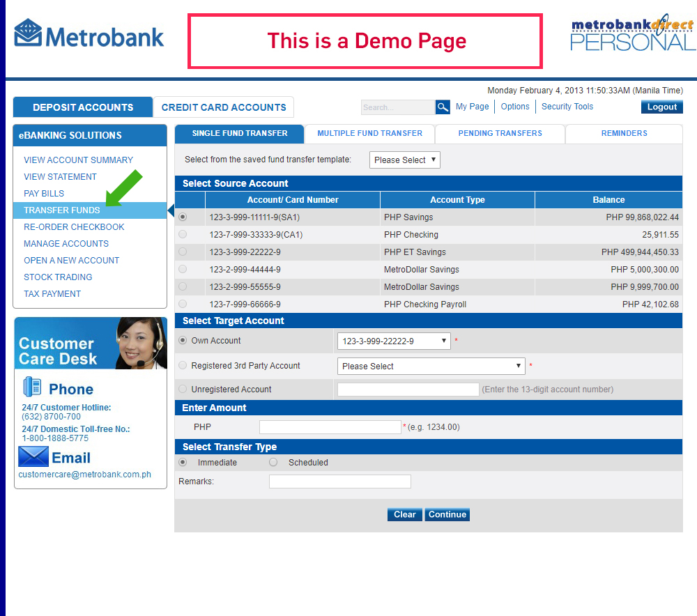Click the Account Type column header
697x616 pixels.
point(457,200)
